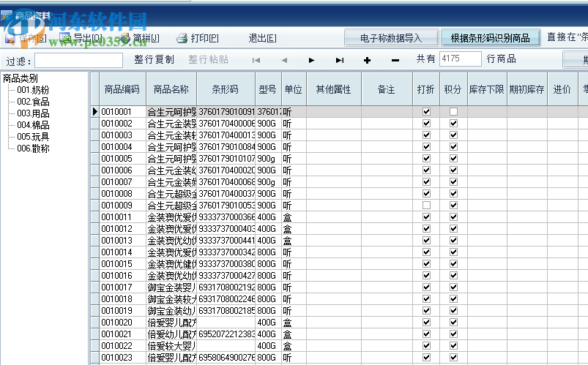The height and width of the screenshot is (365, 588).
Task: Click the 期初库存 column header
Action: 527,89
